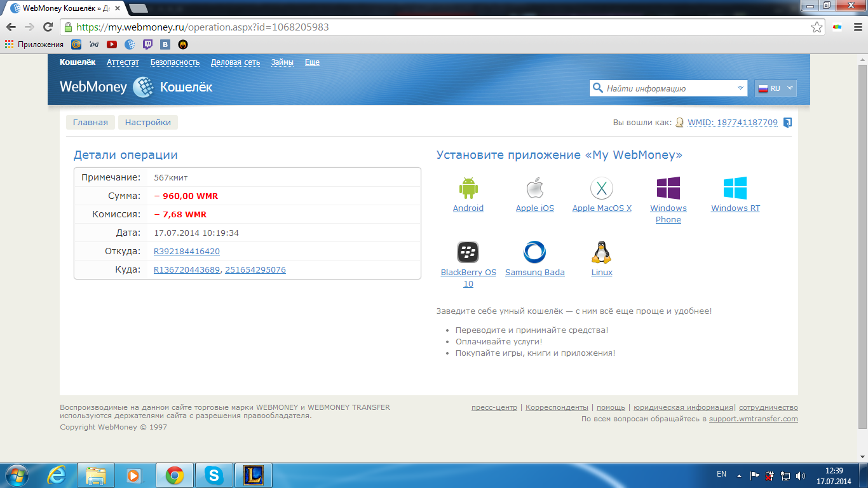Click the Найти информацию search field
Viewport: 868px width, 488px height.
point(667,88)
